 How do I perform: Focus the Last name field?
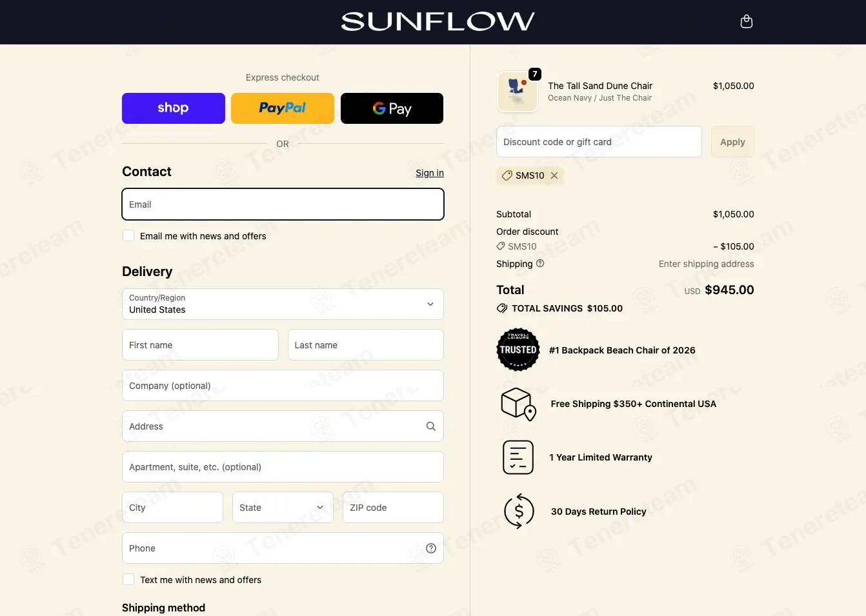[x=366, y=345]
